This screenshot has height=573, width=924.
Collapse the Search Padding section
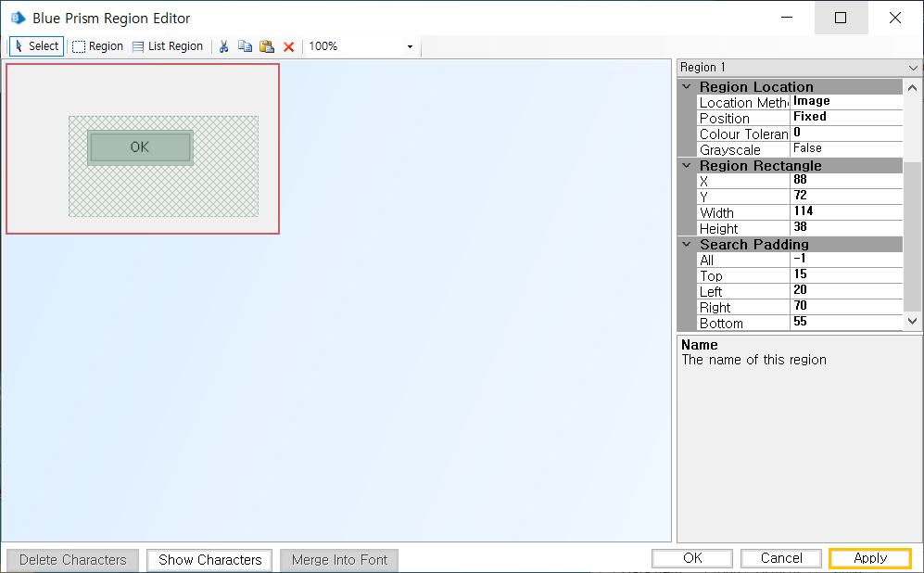pyautogui.click(x=687, y=244)
